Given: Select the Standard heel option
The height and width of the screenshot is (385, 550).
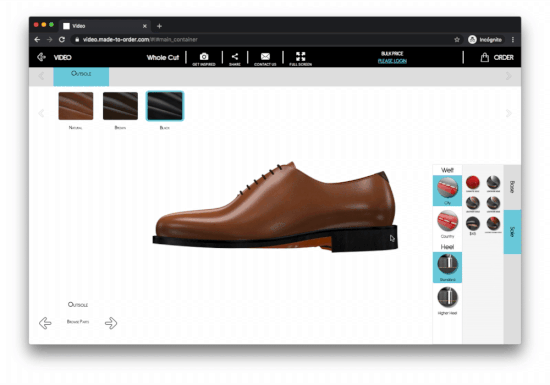Looking at the screenshot, I should pyautogui.click(x=447, y=267).
